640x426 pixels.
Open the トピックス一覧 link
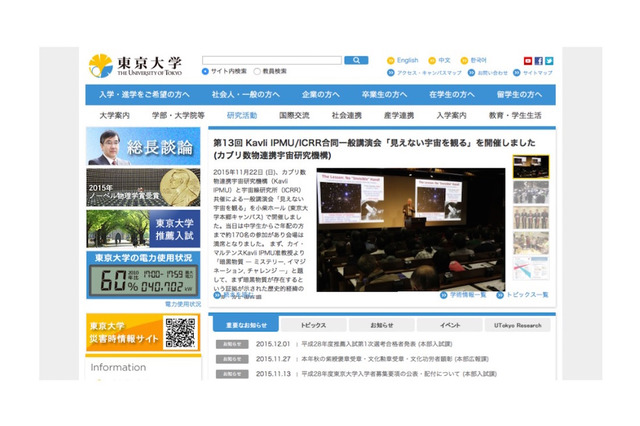527,295
